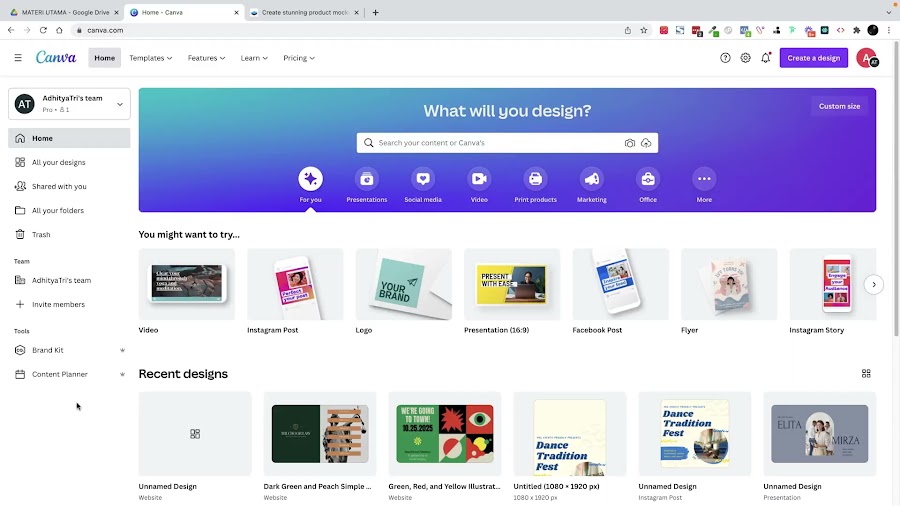900x506 pixels.
Task: Click the browser back arrow
Action: pos(11,30)
